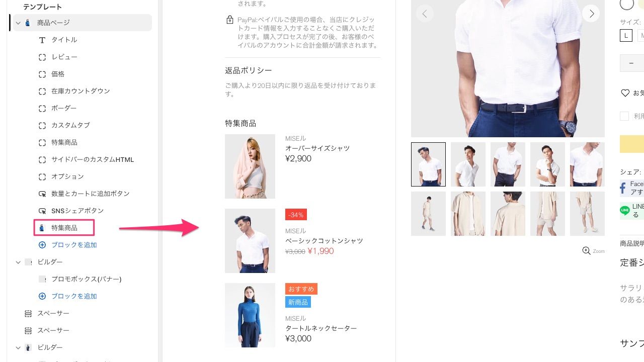This screenshot has height=362, width=644.
Task: Click the zoom magnifier icon below thumbnails
Action: point(586,251)
